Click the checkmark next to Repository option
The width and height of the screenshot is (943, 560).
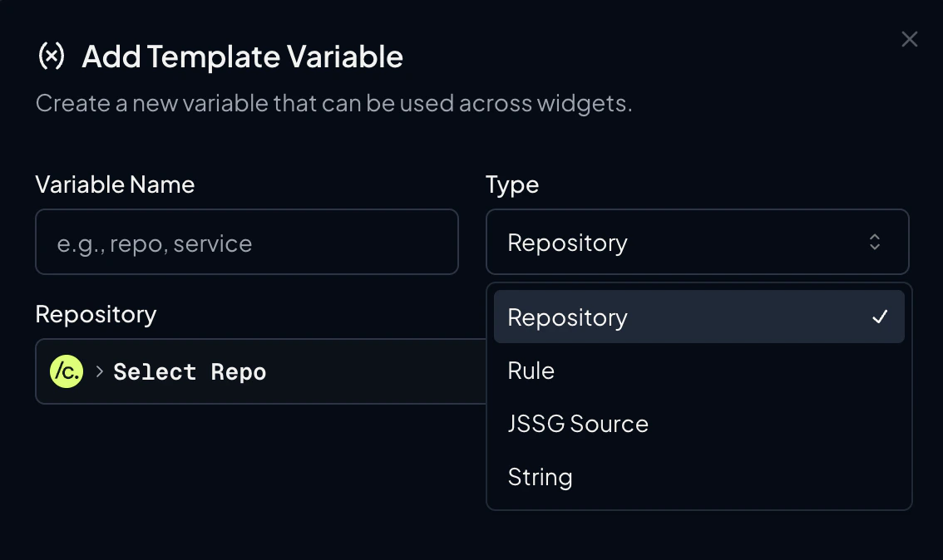pyautogui.click(x=879, y=317)
